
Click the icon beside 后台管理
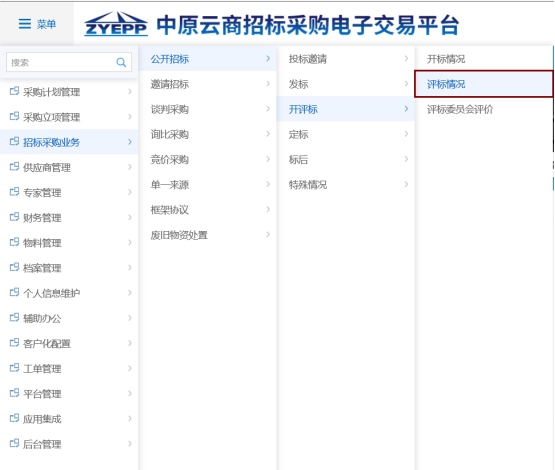pyautogui.click(x=15, y=443)
